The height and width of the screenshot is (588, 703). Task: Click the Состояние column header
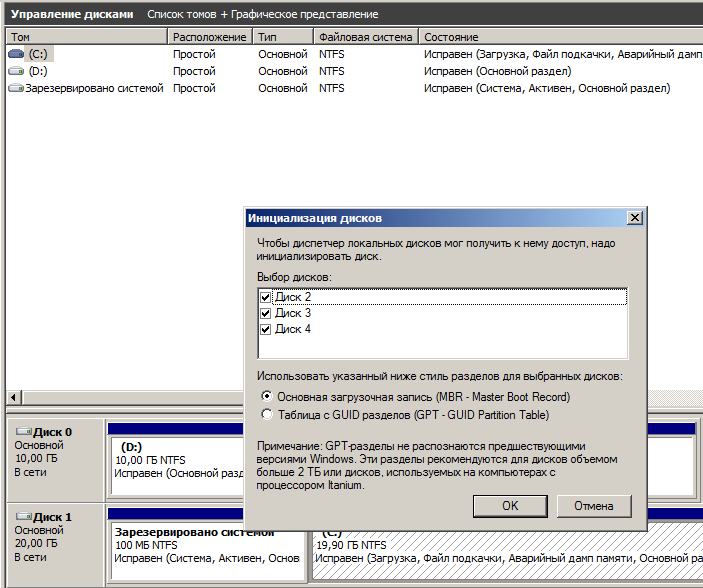(x=560, y=37)
